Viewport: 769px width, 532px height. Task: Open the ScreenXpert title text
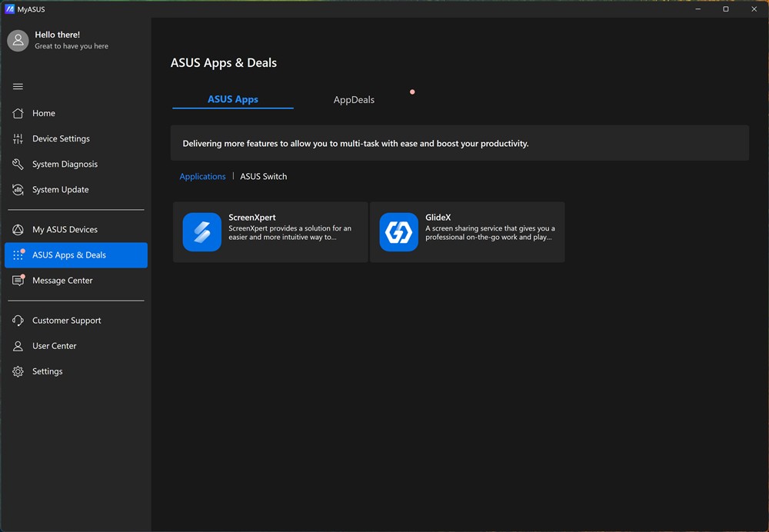point(251,218)
